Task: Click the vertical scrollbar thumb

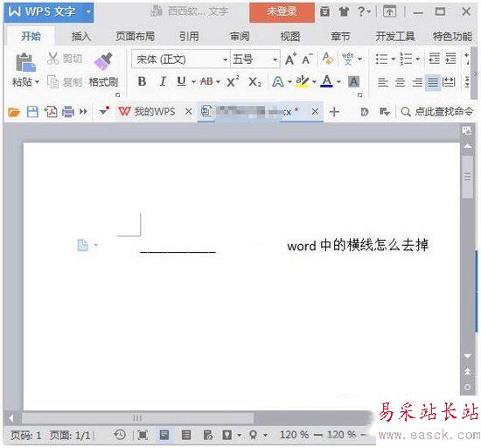Action: 468,177
